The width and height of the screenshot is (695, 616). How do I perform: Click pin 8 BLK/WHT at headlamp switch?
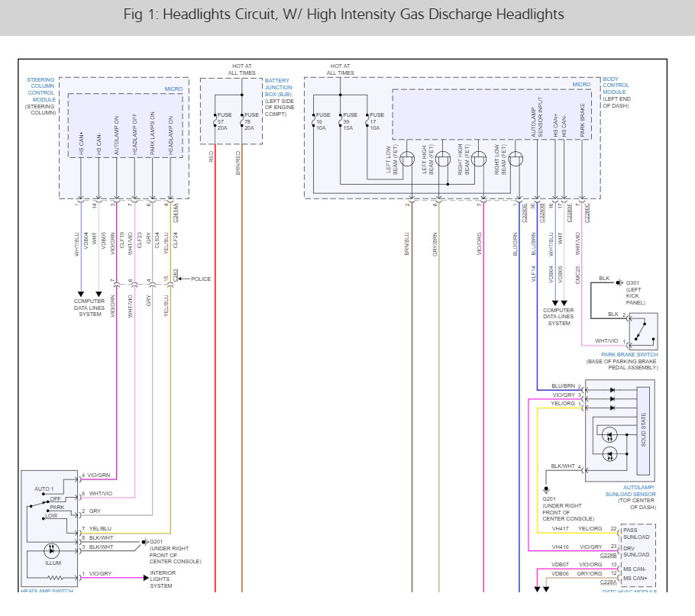[x=98, y=537]
